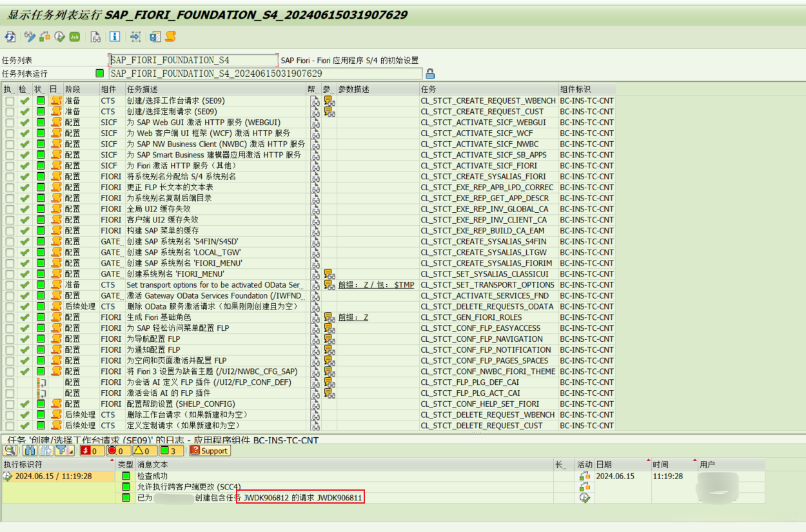Click the CL_STCT_CONF_FLP_PAGES_SPACES task cell

coord(488,361)
